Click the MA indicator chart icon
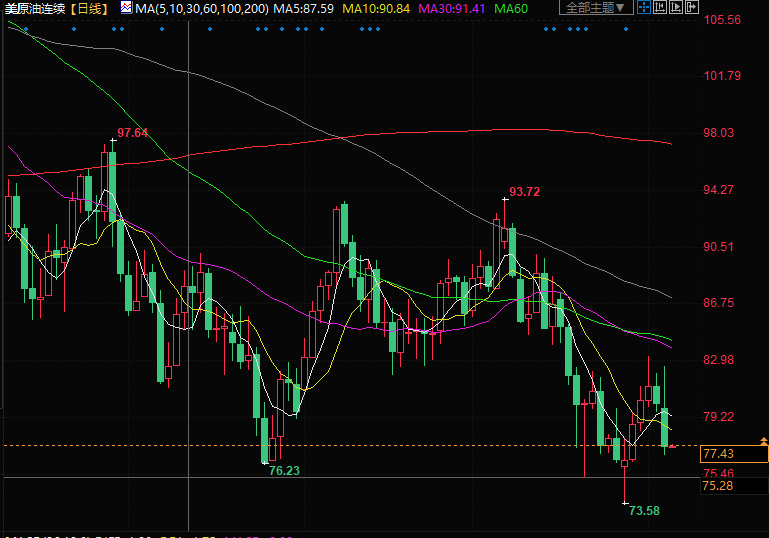The image size is (769, 538). tap(126, 8)
